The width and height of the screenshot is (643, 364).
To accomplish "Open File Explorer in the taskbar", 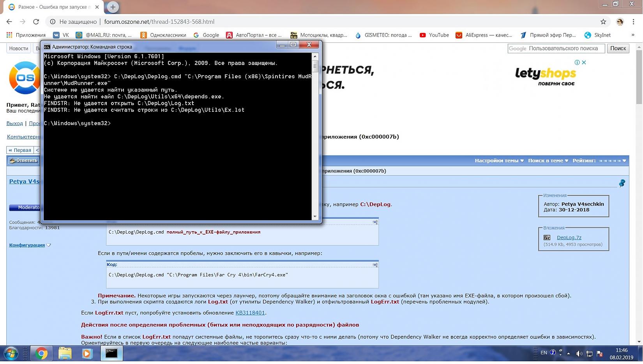I will pyautogui.click(x=65, y=353).
